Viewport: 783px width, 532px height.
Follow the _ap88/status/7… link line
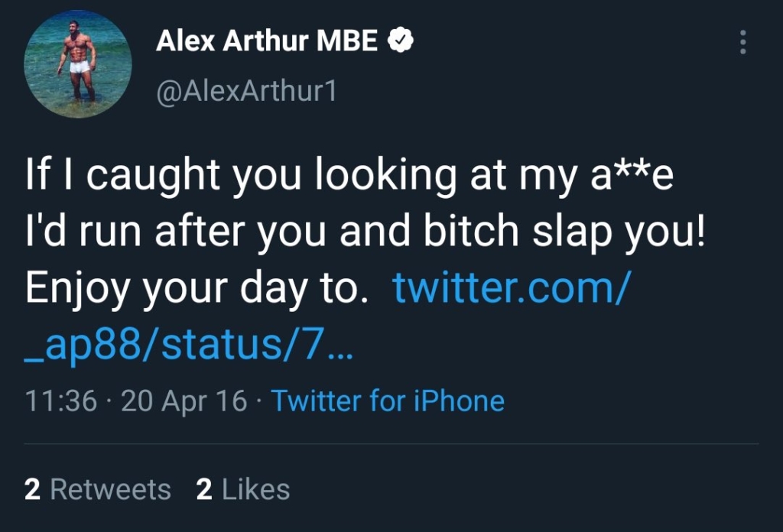tap(189, 345)
